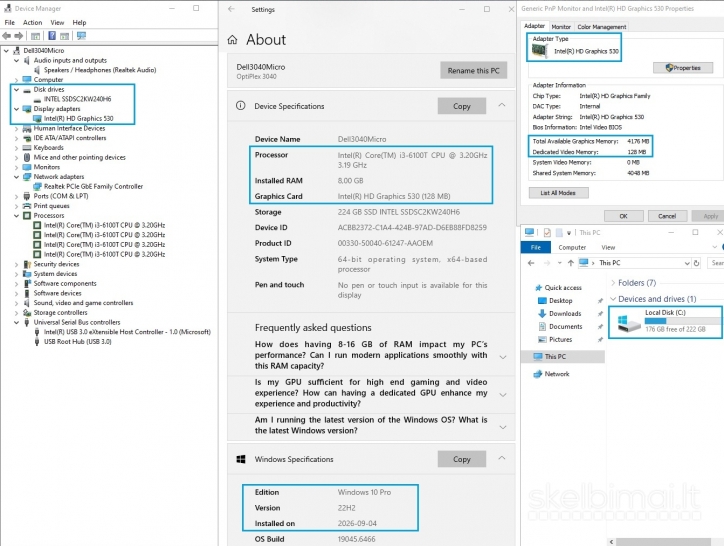Expand the Monitors node
This screenshot has height=546, width=724.
click(x=17, y=167)
